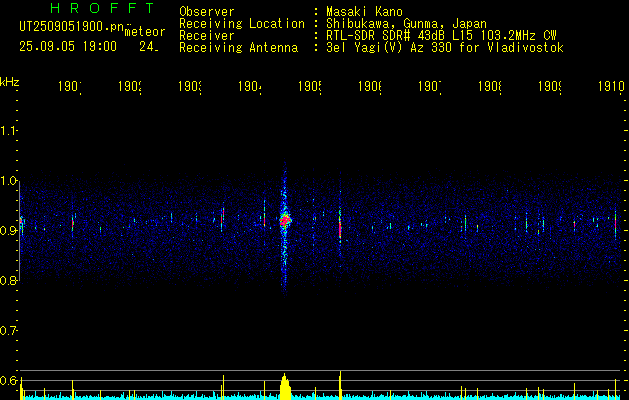The width and height of the screenshot is (629, 400).
Task: Click the 1904 time axis label
Action: pos(250,87)
